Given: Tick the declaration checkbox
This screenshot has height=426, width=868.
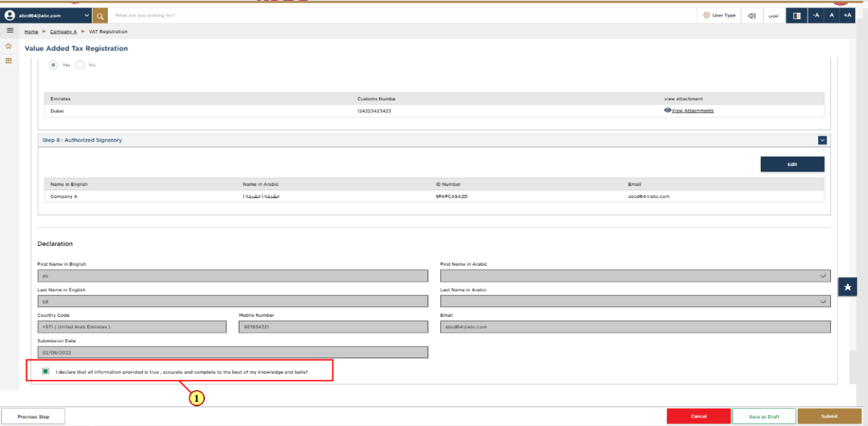Looking at the screenshot, I should 46,372.
